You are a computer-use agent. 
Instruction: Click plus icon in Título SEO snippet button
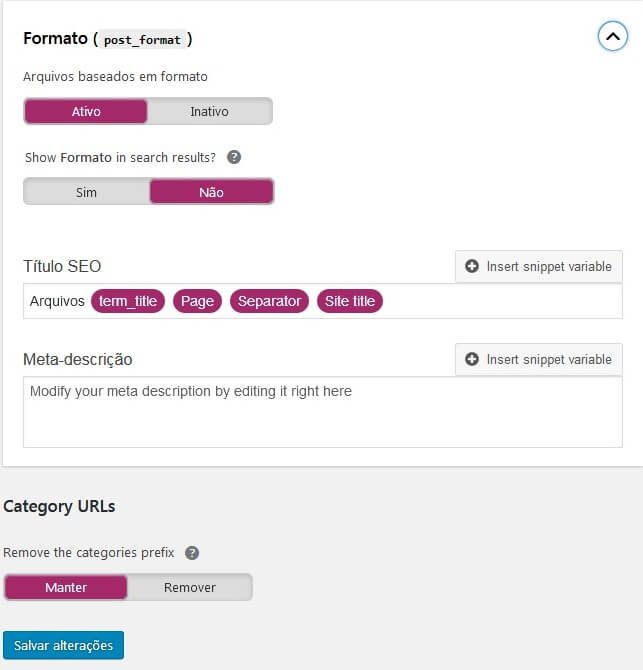pyautogui.click(x=472, y=266)
